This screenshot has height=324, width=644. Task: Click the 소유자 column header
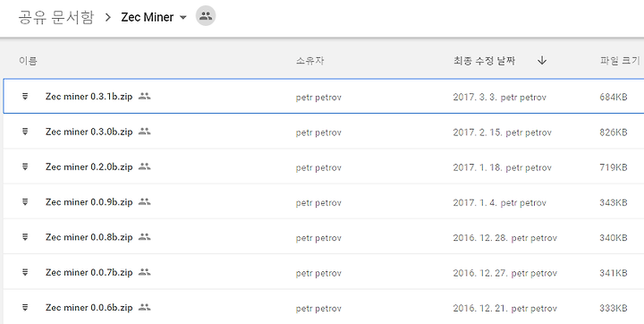tap(309, 61)
